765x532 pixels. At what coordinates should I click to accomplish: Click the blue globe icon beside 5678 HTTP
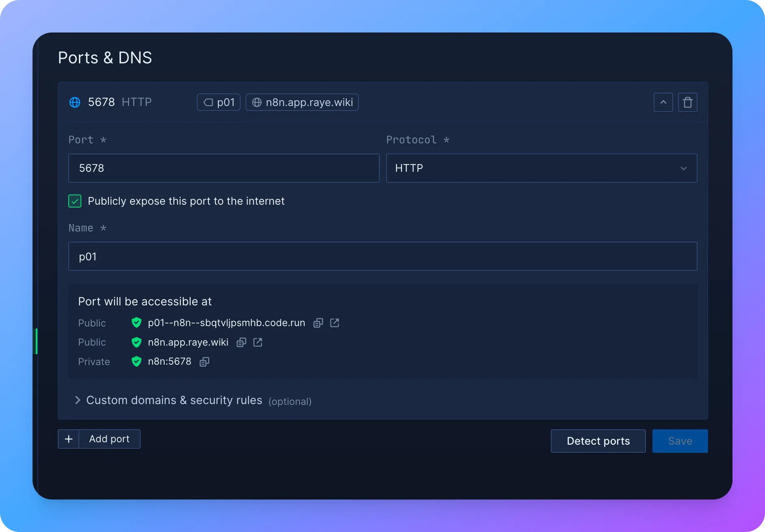[75, 102]
